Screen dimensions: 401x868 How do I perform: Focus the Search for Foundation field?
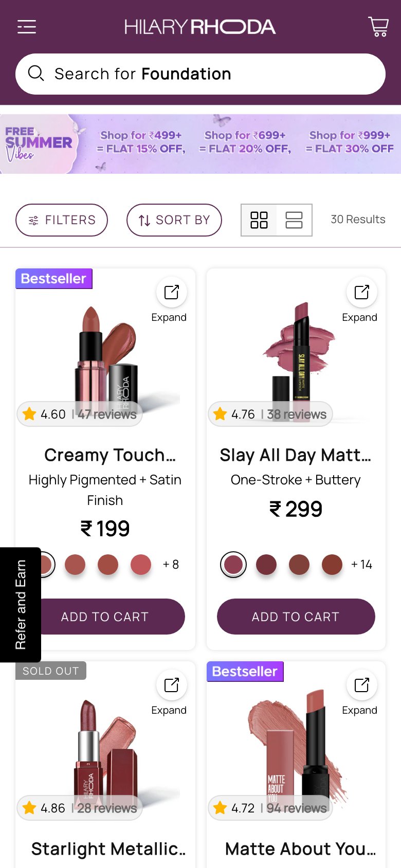point(200,74)
